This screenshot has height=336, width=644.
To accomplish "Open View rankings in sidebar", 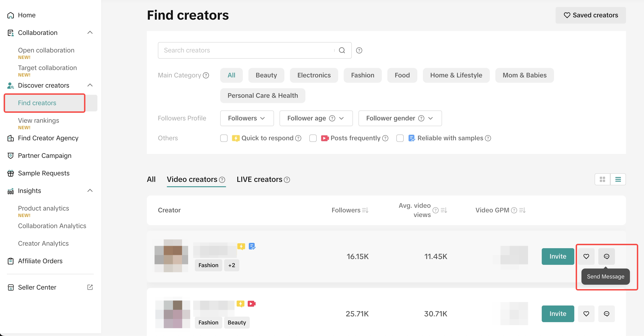I will [x=39, y=120].
